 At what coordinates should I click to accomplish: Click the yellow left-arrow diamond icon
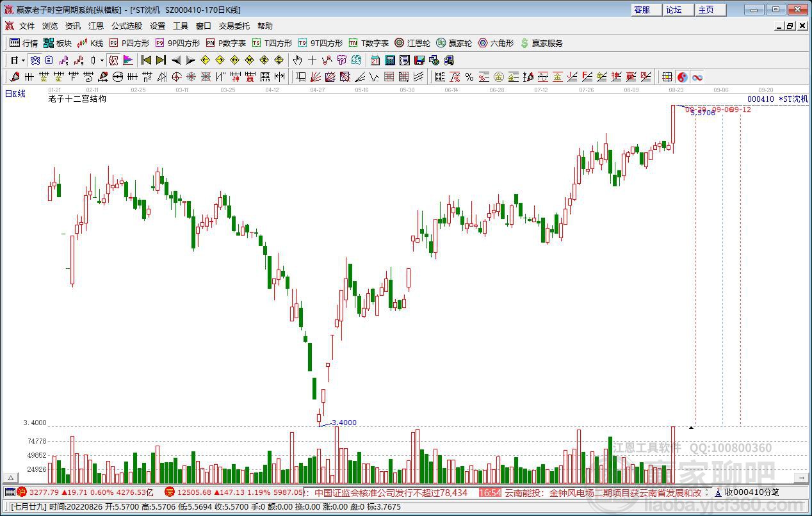[206, 60]
